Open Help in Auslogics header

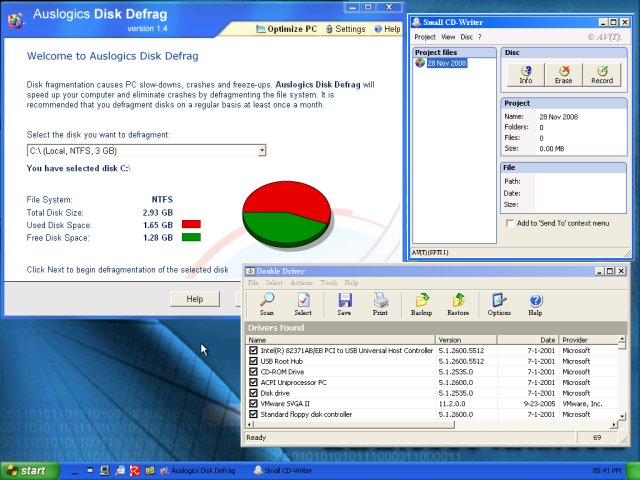(x=387, y=29)
